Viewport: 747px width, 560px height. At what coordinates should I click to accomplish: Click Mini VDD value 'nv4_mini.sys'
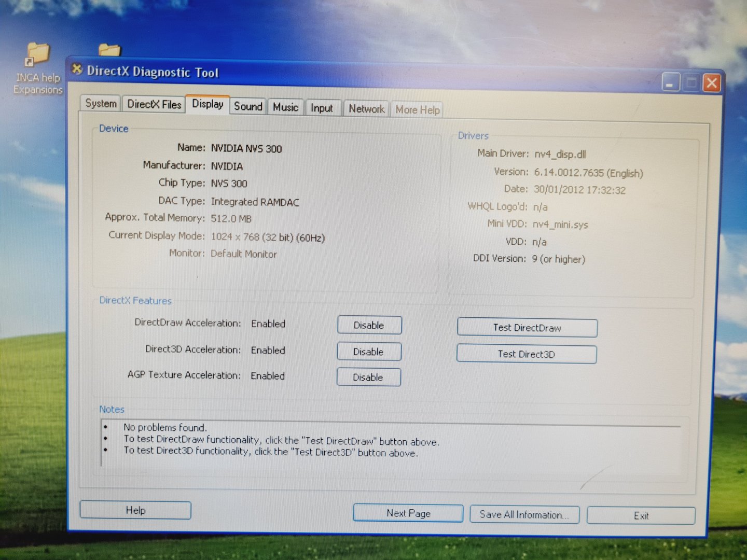click(560, 225)
